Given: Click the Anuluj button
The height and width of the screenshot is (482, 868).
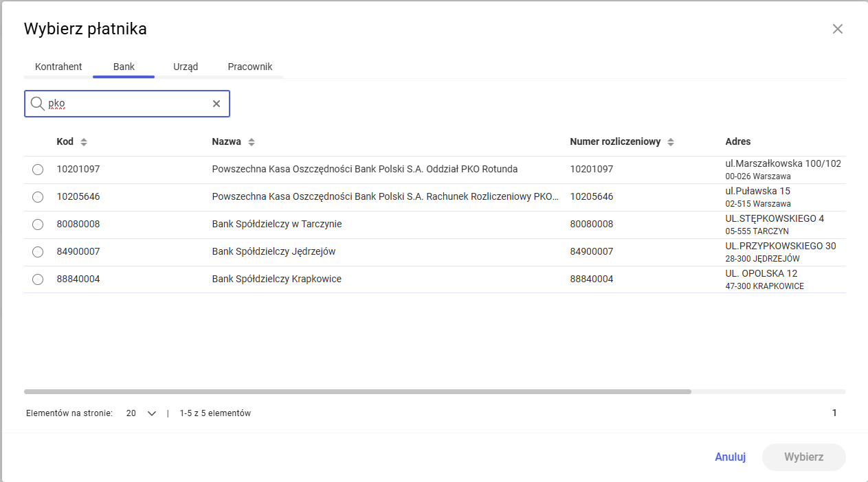Looking at the screenshot, I should [730, 457].
